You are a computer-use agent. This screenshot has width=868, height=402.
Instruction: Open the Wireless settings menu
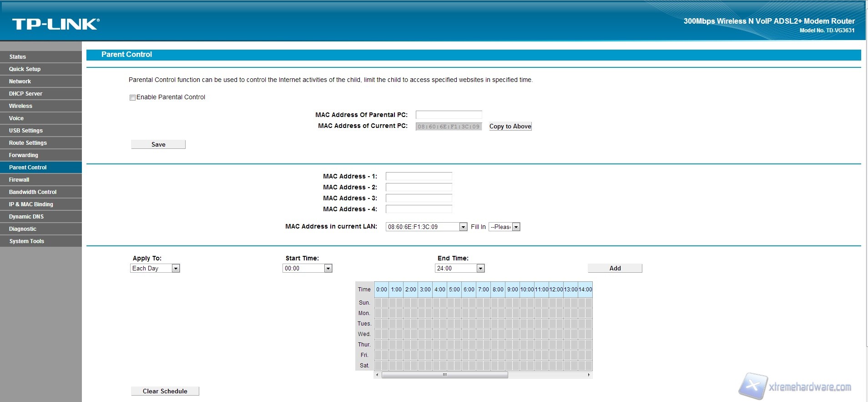pyautogui.click(x=20, y=106)
